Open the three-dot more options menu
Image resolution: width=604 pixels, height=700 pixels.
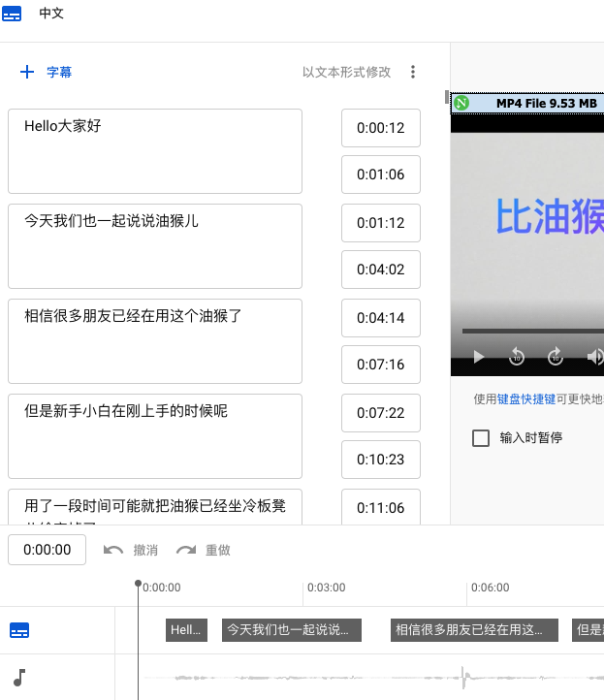click(413, 72)
